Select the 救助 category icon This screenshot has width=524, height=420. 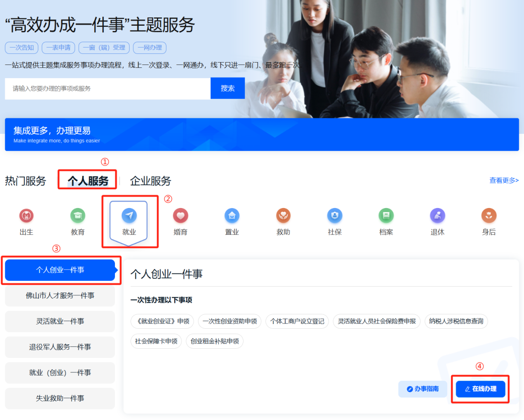[x=283, y=216]
